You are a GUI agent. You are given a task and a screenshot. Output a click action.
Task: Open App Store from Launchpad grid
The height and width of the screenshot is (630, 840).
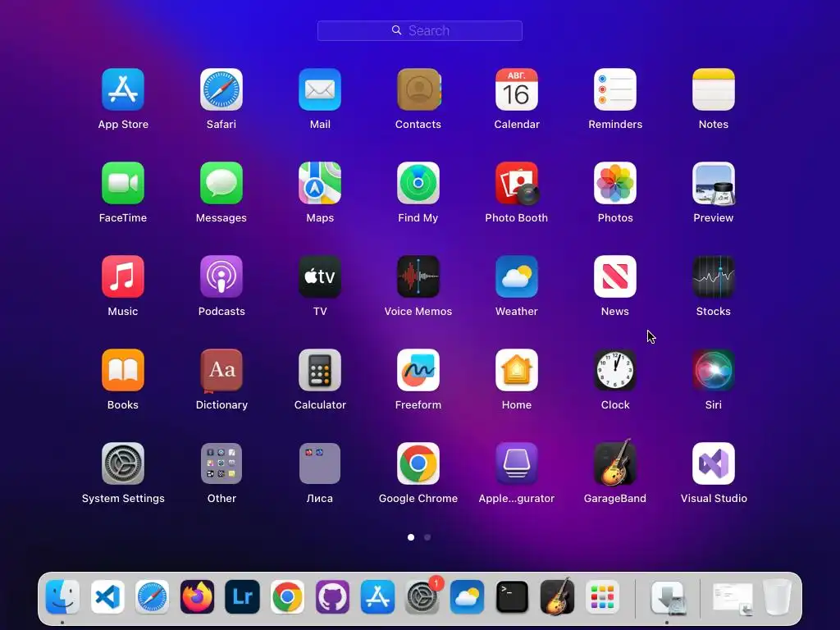(123, 89)
